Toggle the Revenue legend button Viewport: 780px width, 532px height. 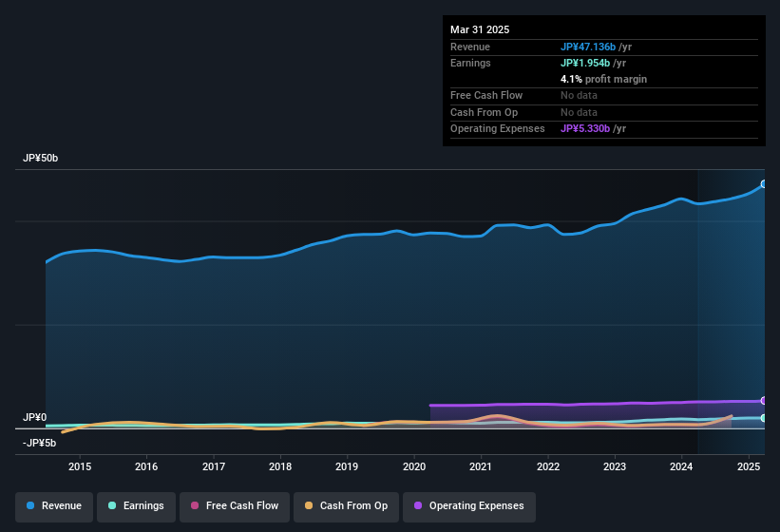pos(54,506)
